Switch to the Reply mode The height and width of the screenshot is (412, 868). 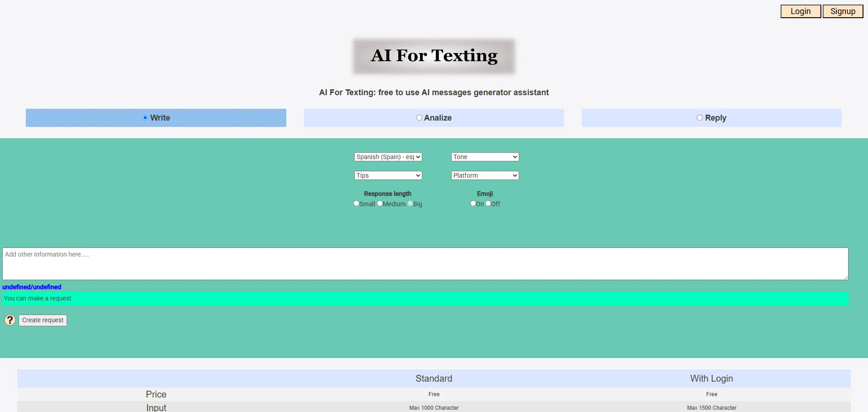[699, 118]
